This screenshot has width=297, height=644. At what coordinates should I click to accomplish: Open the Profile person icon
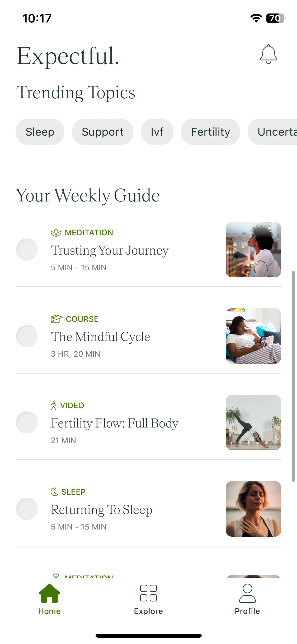point(247,593)
